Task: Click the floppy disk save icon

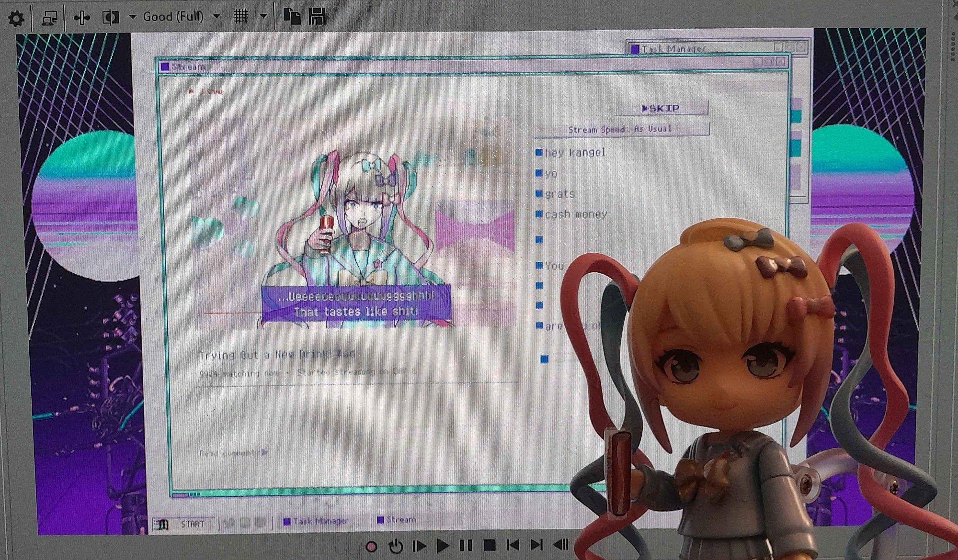Action: [317, 16]
